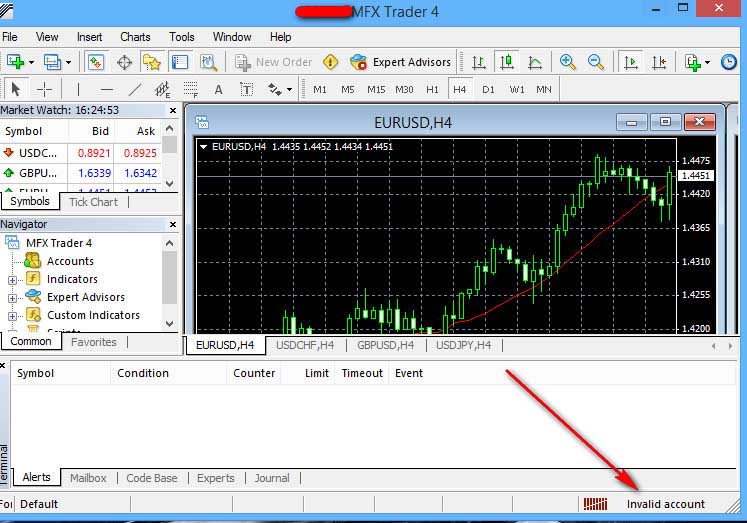Toggle Auto Scroll chart icon
The width and height of the screenshot is (747, 523).
pyautogui.click(x=631, y=62)
